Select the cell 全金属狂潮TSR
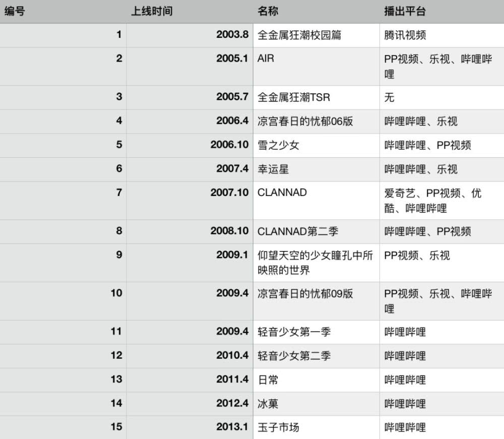The image size is (504, 439). pyautogui.click(x=317, y=97)
